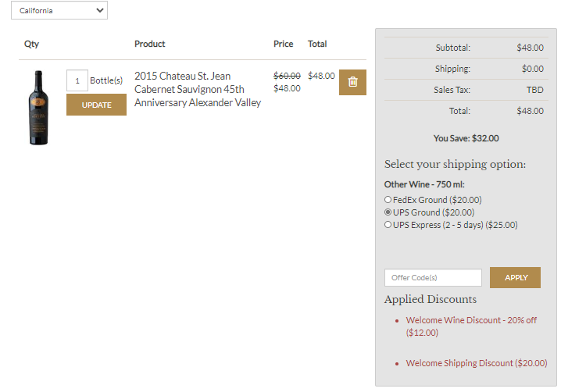
Task: Open the California state dropdown
Action: tap(59, 10)
